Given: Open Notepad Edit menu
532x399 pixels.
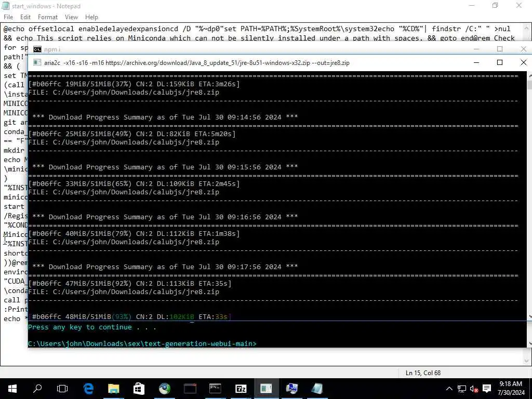Looking at the screenshot, I should point(25,17).
